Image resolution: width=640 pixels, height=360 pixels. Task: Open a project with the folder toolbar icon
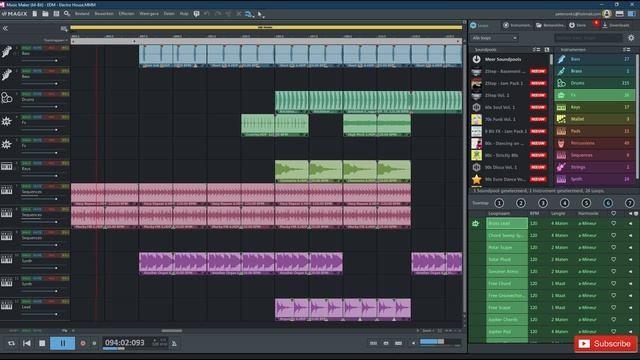(x=45, y=14)
